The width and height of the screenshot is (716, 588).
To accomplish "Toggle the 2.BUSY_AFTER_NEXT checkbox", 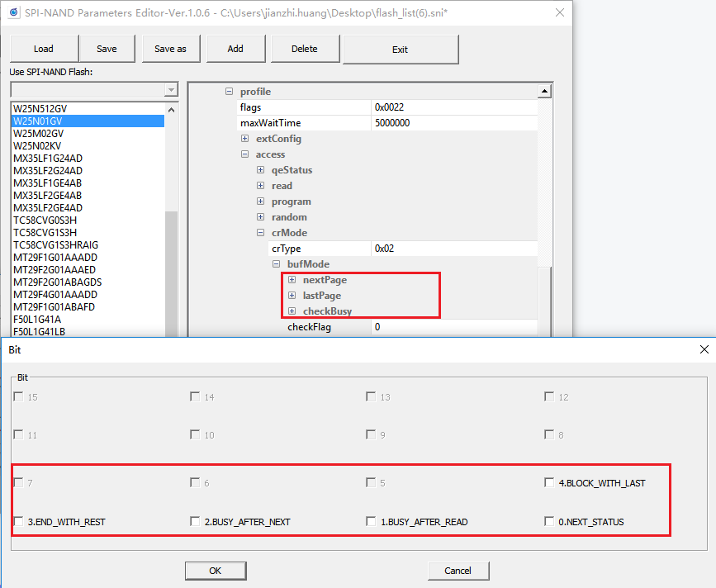I will click(x=196, y=521).
